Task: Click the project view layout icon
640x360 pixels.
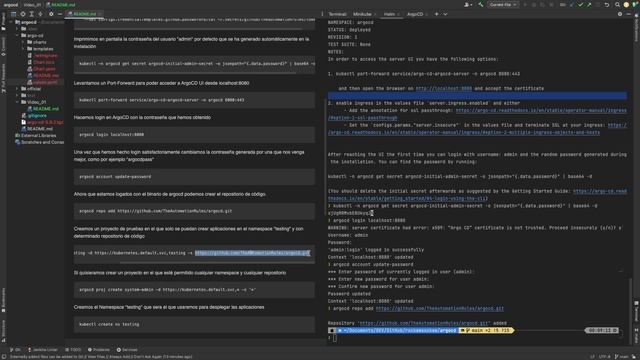Action: tap(13, 14)
